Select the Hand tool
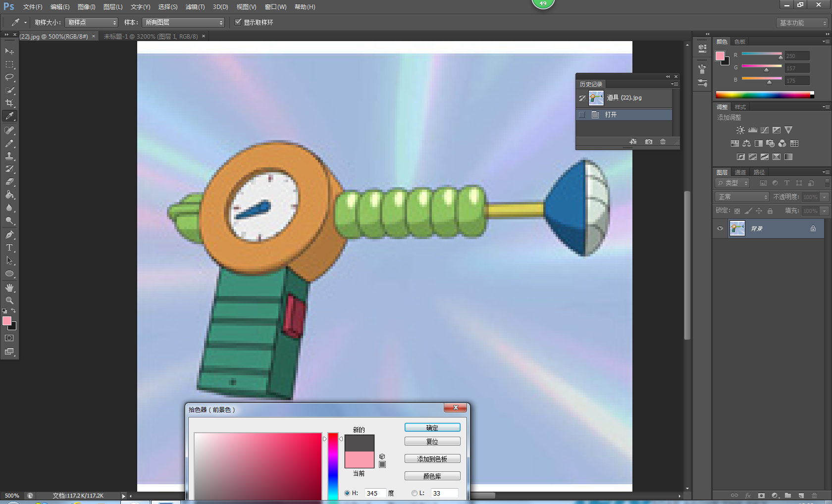Viewport: 832px width, 504px height. coord(9,288)
